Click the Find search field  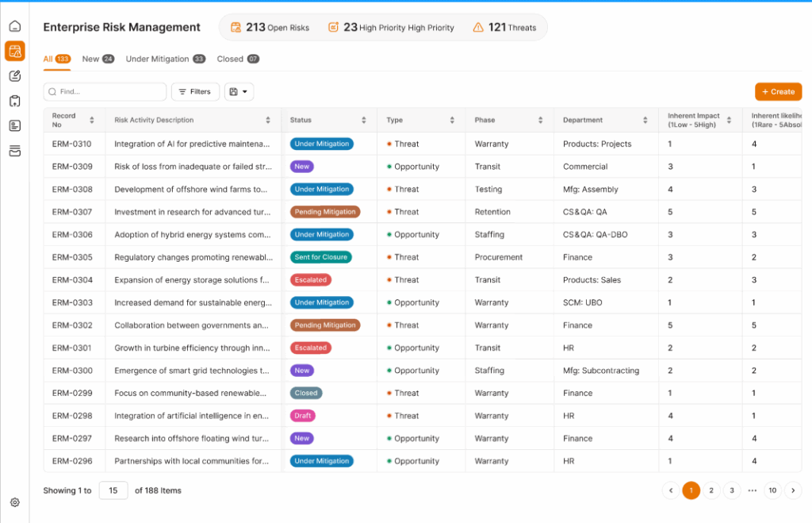(105, 92)
